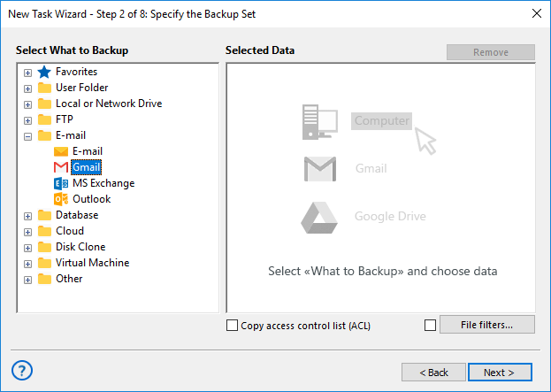Click the Next button
The height and width of the screenshot is (392, 551).
click(500, 373)
